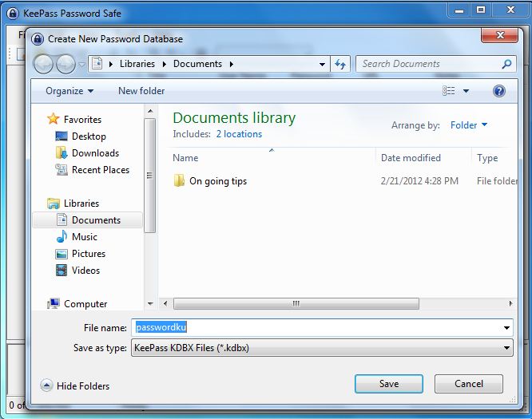Open the address bar history dropdown
This screenshot has height=419, width=532.
click(322, 64)
